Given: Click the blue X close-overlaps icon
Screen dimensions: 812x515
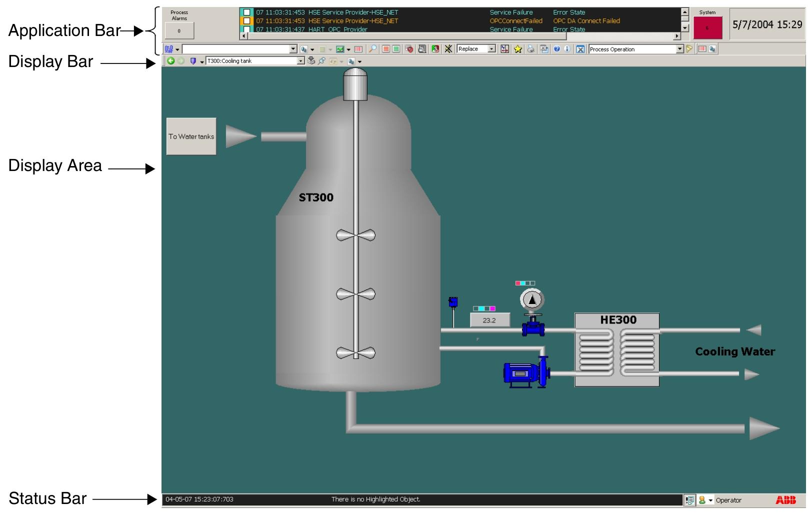Looking at the screenshot, I should (580, 49).
